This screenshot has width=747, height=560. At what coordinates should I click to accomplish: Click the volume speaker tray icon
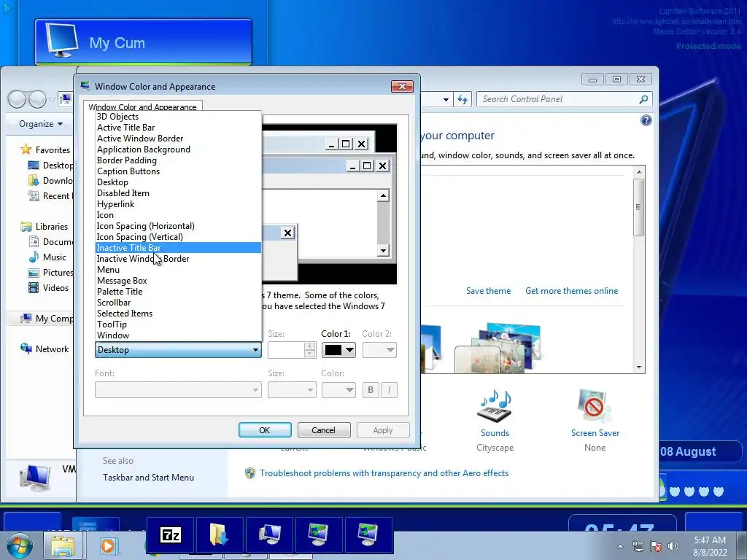pyautogui.click(x=673, y=546)
